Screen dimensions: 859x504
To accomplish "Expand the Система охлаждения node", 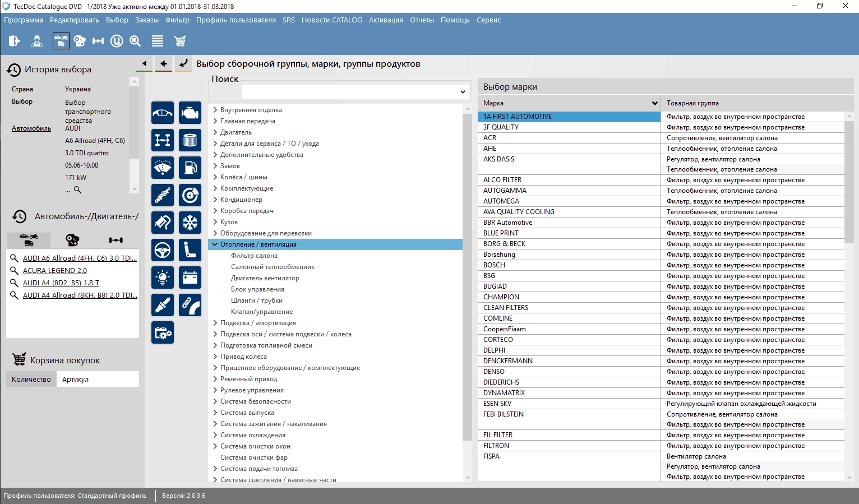I will click(215, 435).
